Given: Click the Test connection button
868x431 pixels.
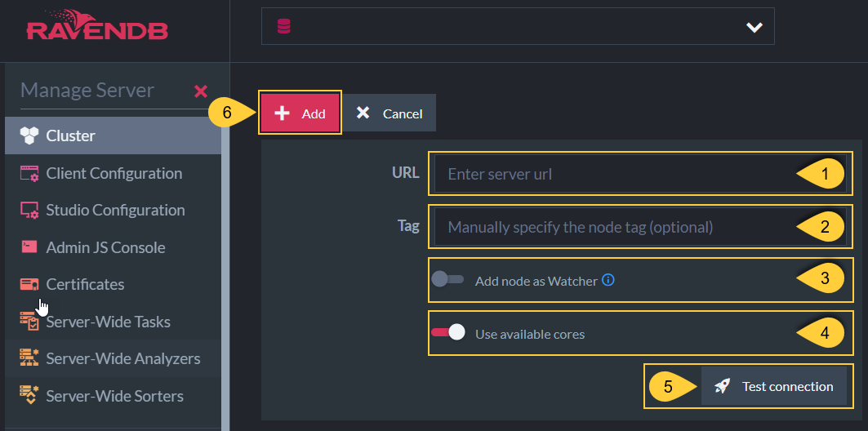Looking at the screenshot, I should coord(774,386).
